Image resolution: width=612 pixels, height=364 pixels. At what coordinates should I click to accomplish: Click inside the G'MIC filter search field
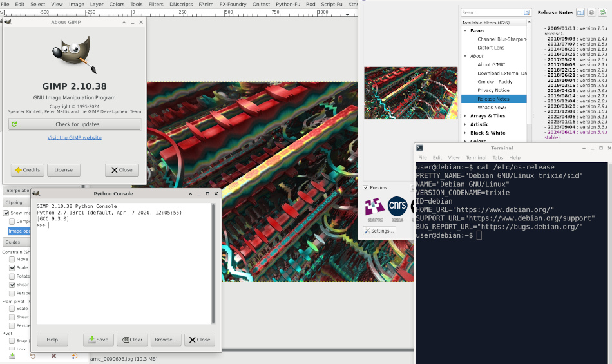pyautogui.click(x=491, y=12)
